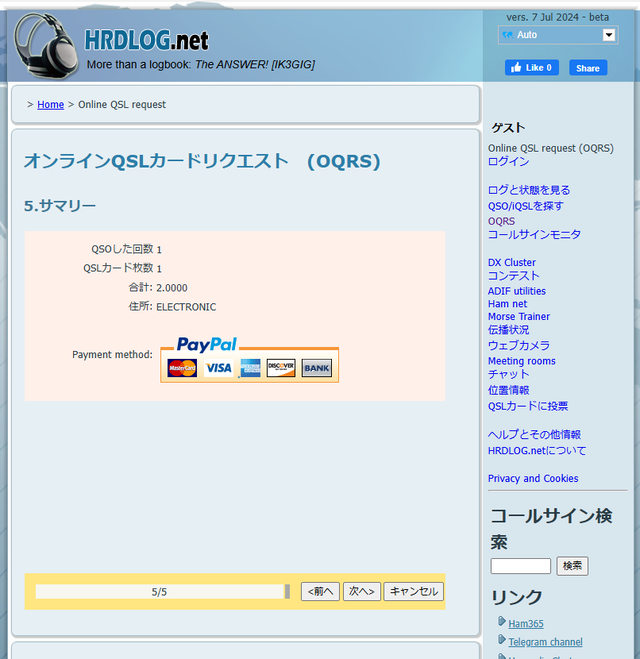The width and height of the screenshot is (640, 659).
Task: Open the Auto language dropdown
Action: pyautogui.click(x=558, y=35)
